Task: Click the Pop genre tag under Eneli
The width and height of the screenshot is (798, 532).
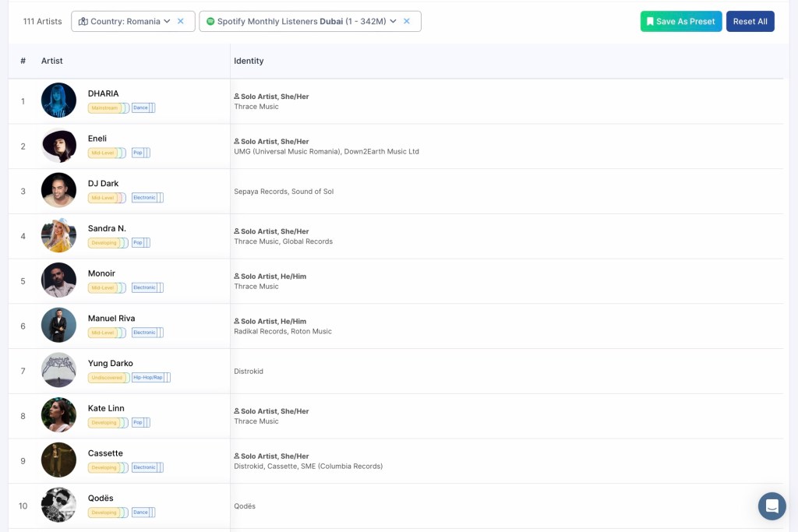Action: pyautogui.click(x=137, y=153)
